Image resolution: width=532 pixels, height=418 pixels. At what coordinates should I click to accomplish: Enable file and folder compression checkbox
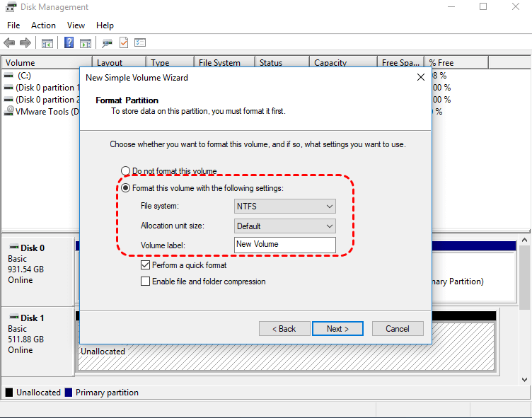point(146,281)
